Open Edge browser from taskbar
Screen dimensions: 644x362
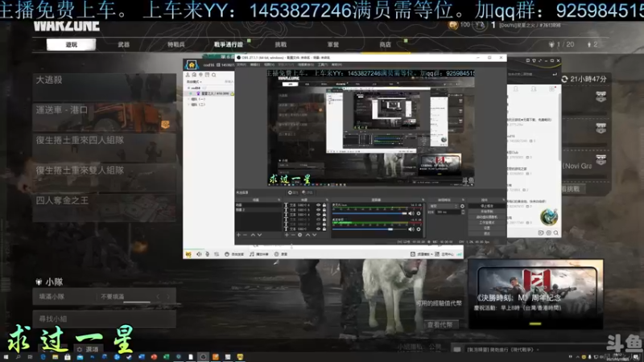tap(43, 357)
